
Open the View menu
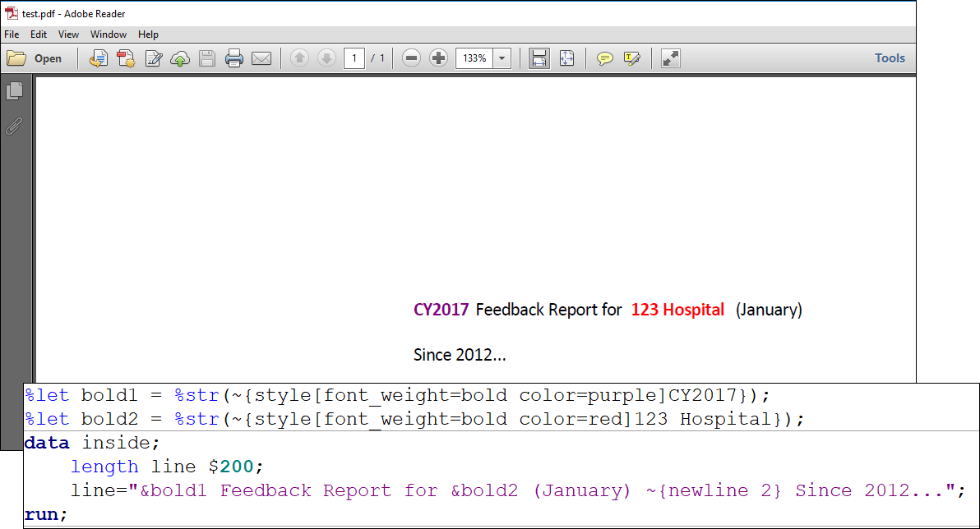pyautogui.click(x=68, y=34)
